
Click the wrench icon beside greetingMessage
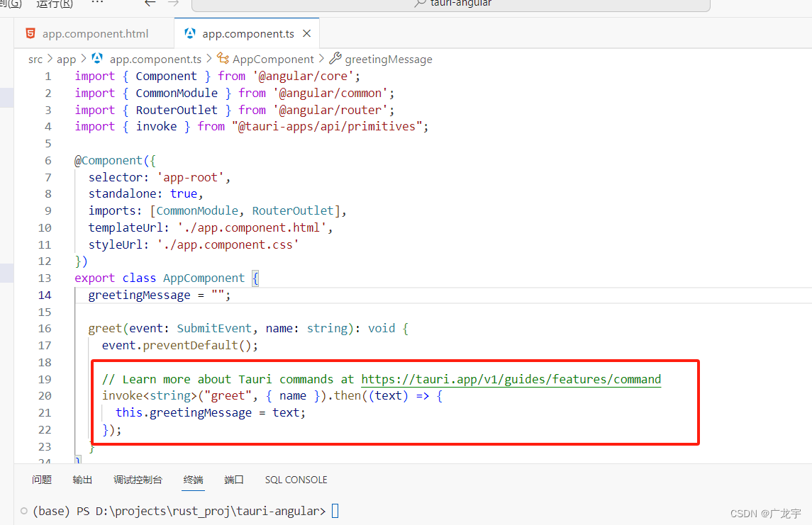click(x=335, y=59)
